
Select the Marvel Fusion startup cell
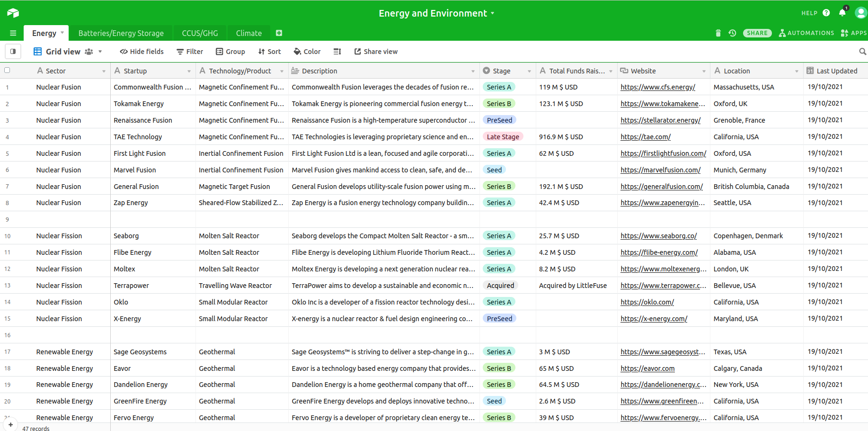pos(153,170)
